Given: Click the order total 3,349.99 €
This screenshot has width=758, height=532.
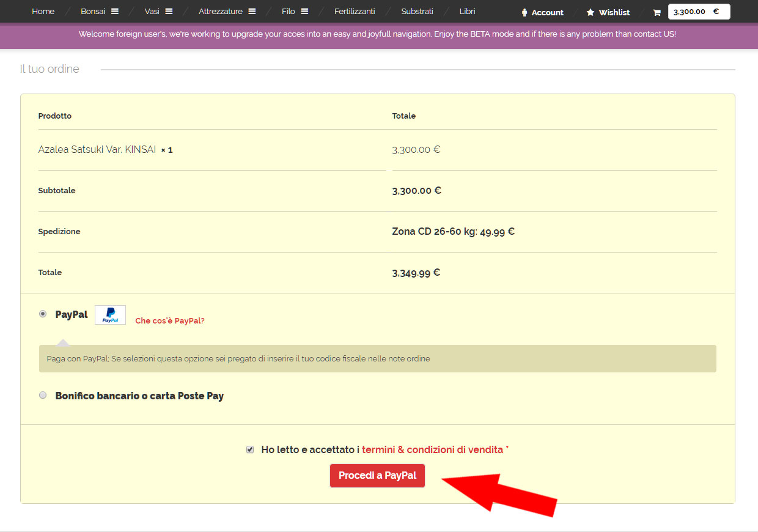Looking at the screenshot, I should (x=416, y=272).
